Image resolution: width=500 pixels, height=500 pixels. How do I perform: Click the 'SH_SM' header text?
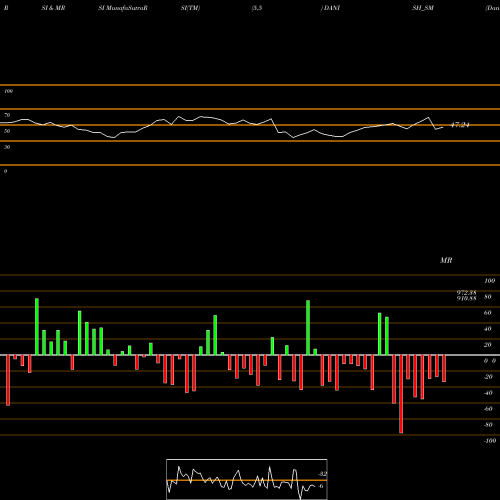423,8
